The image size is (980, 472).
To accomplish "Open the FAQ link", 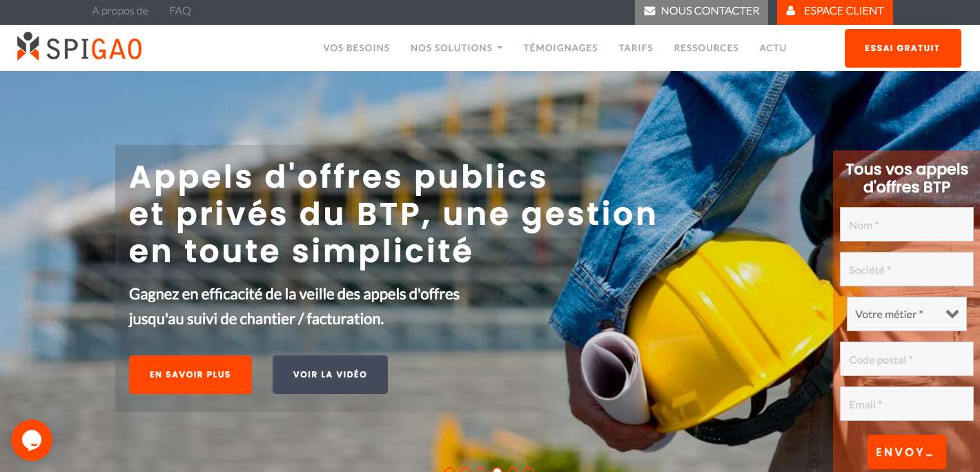I will pyautogui.click(x=180, y=11).
